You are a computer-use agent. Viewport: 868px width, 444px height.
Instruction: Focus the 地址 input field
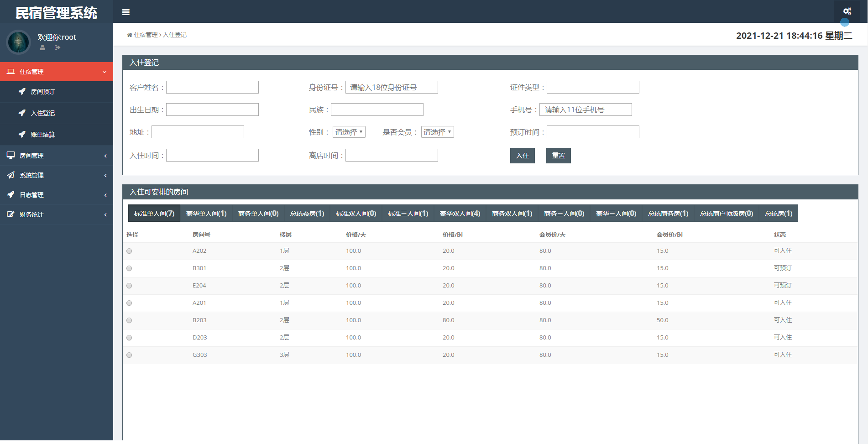[x=198, y=132]
